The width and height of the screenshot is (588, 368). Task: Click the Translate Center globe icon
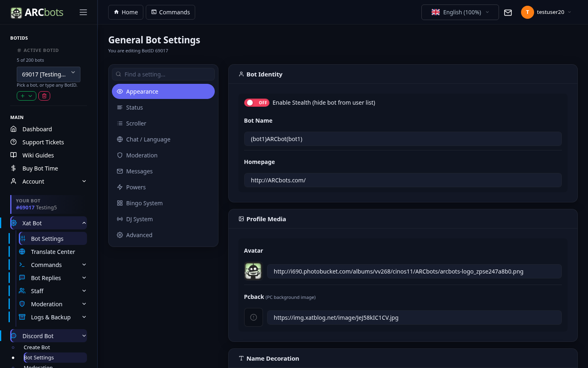coord(22,251)
